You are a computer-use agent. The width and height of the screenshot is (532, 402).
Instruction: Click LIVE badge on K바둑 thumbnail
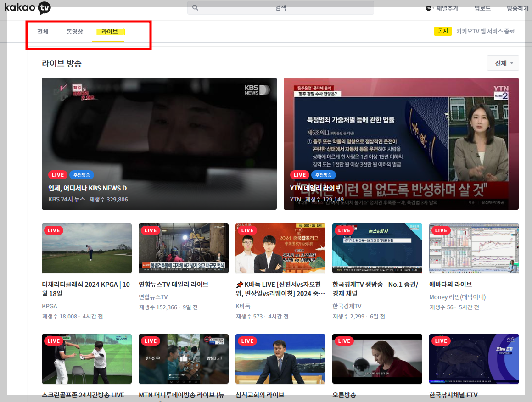[x=247, y=230]
